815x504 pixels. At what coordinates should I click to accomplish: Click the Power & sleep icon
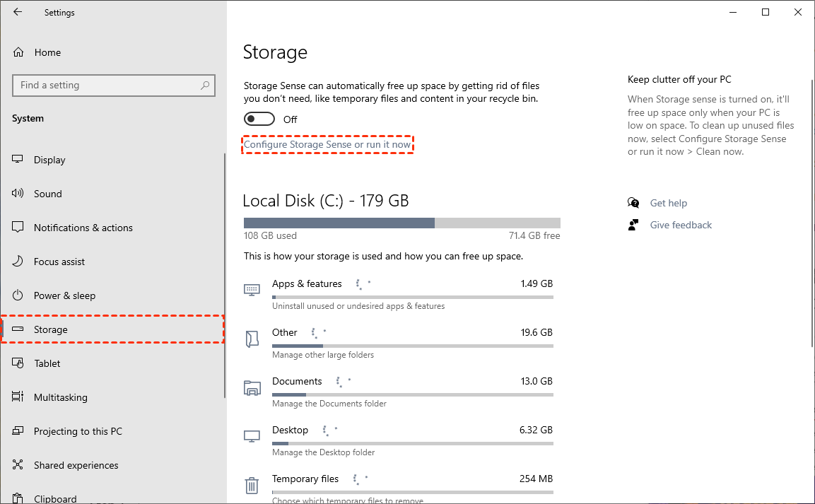tap(18, 295)
